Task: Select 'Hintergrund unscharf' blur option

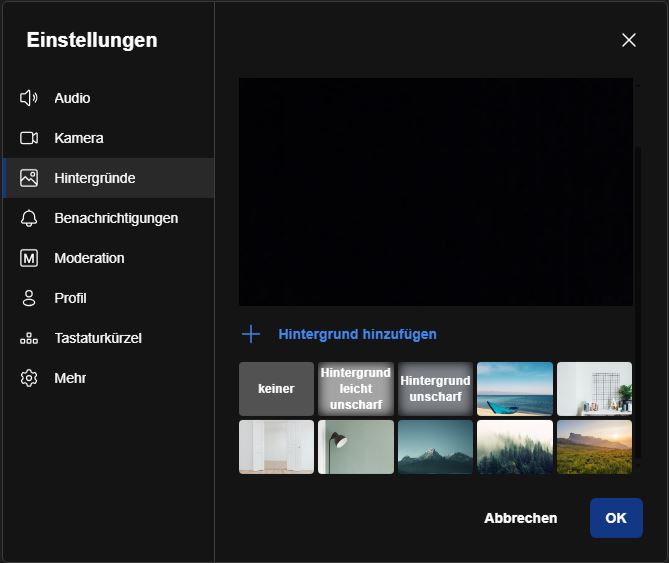Action: click(435, 389)
